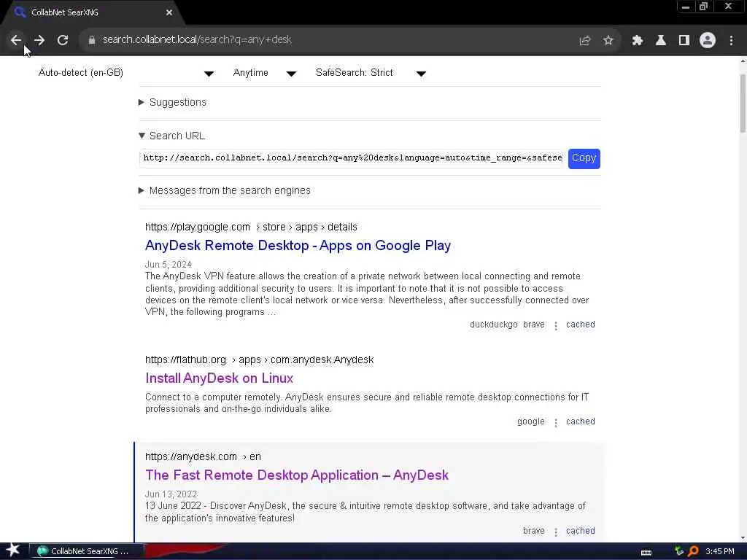Click the https://anydesk.com URL breadcrumb
Screen dimensions: 747x560
pos(203,456)
